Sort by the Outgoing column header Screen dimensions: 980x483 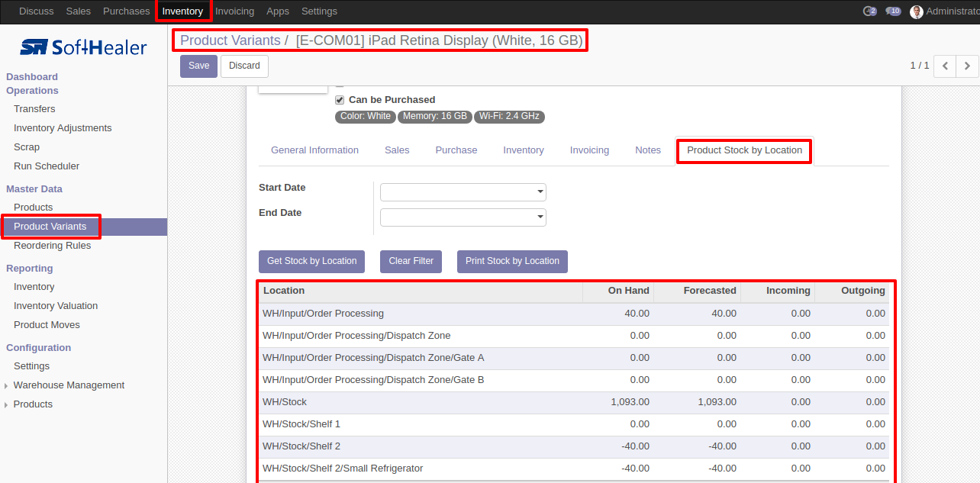852,291
